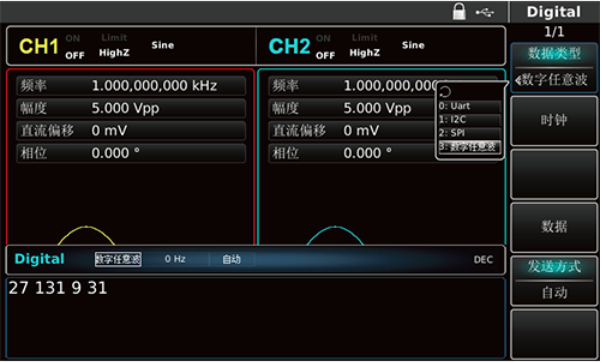
Task: Toggle CH1 output ON/OFF indicator
Action: click(74, 47)
